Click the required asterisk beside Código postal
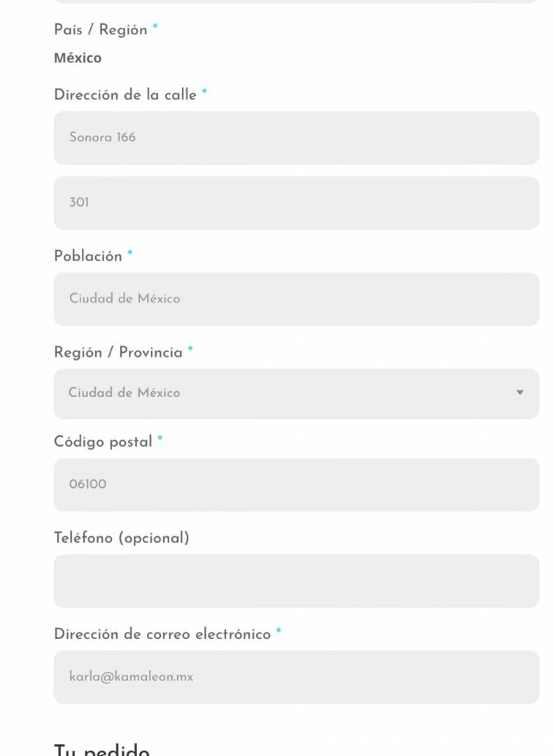554x756 pixels. click(160, 437)
